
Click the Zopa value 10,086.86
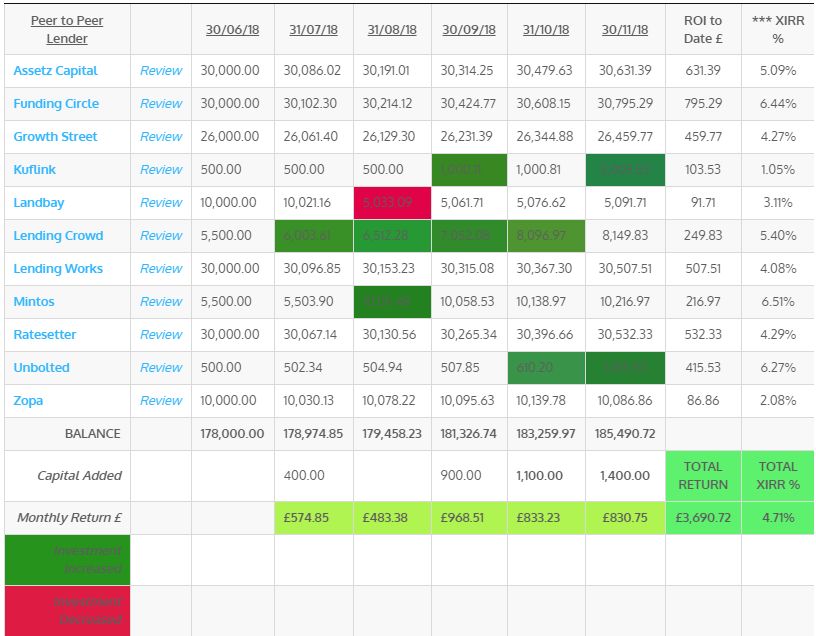click(x=624, y=401)
